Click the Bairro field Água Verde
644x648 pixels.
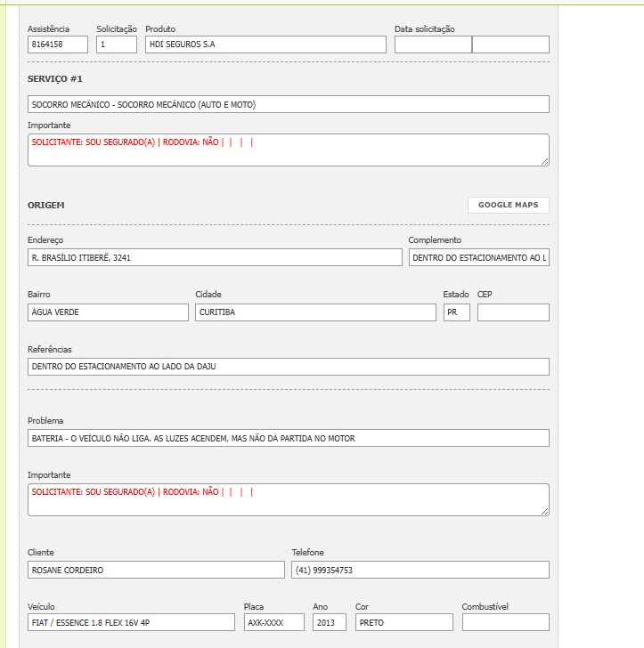coord(108,312)
